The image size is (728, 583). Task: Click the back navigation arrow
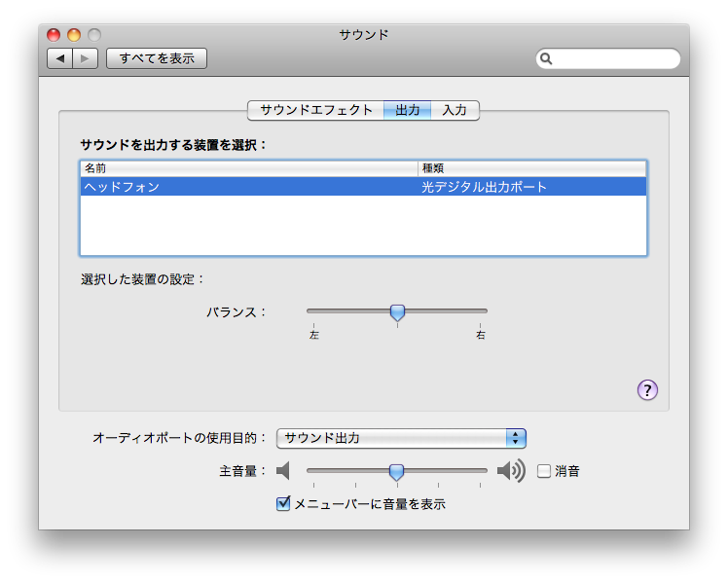point(60,58)
